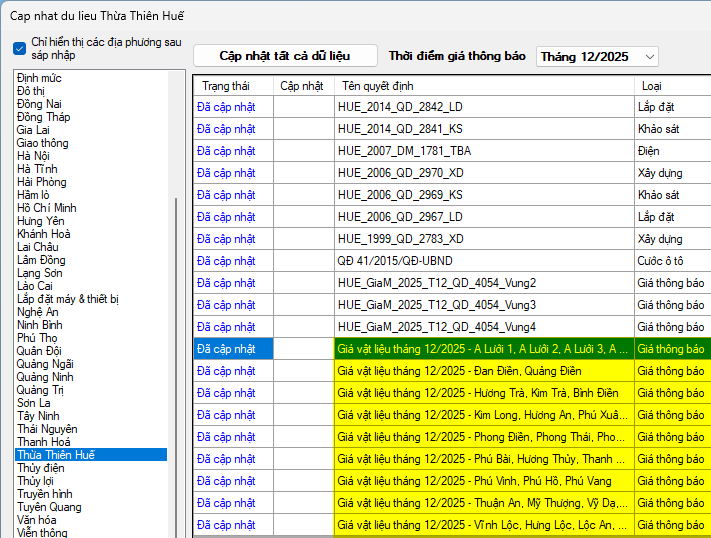Select green row 'A Lưới 1, A Lưới 2'

tap(483, 349)
